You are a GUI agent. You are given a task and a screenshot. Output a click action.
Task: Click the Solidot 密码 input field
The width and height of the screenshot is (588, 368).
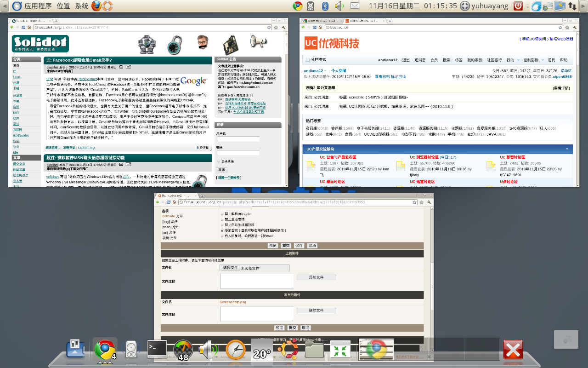pyautogui.click(x=238, y=153)
